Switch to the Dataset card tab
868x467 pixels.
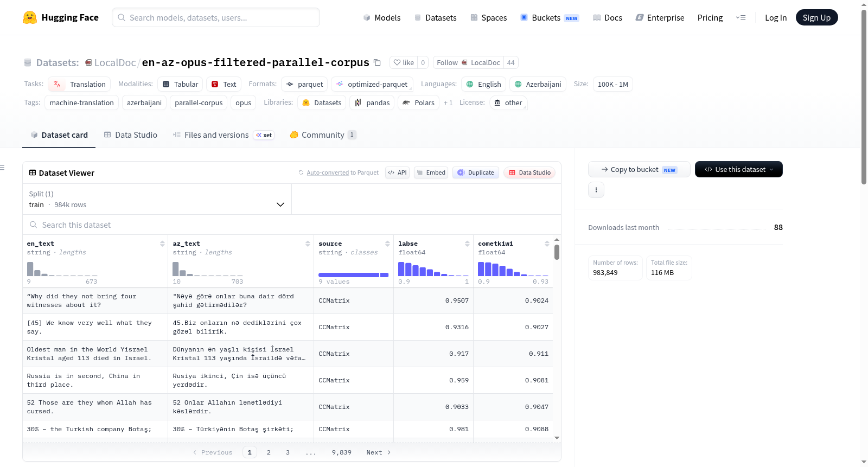(59, 135)
